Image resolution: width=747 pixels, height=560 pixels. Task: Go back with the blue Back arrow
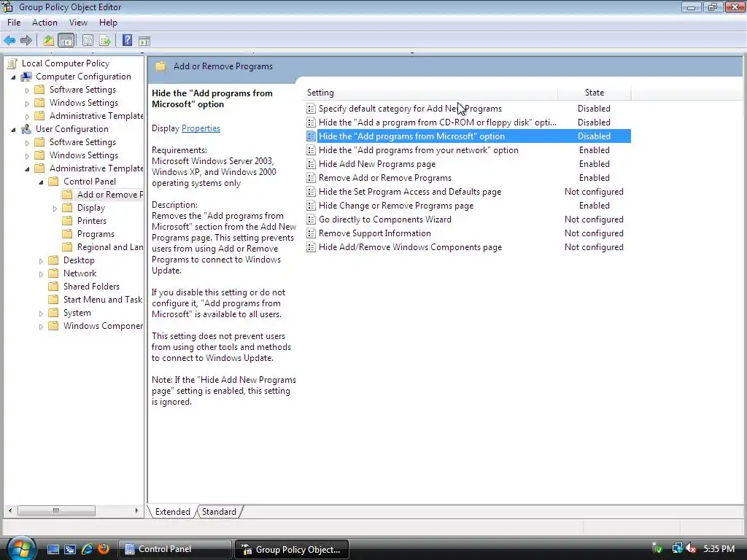pos(9,41)
